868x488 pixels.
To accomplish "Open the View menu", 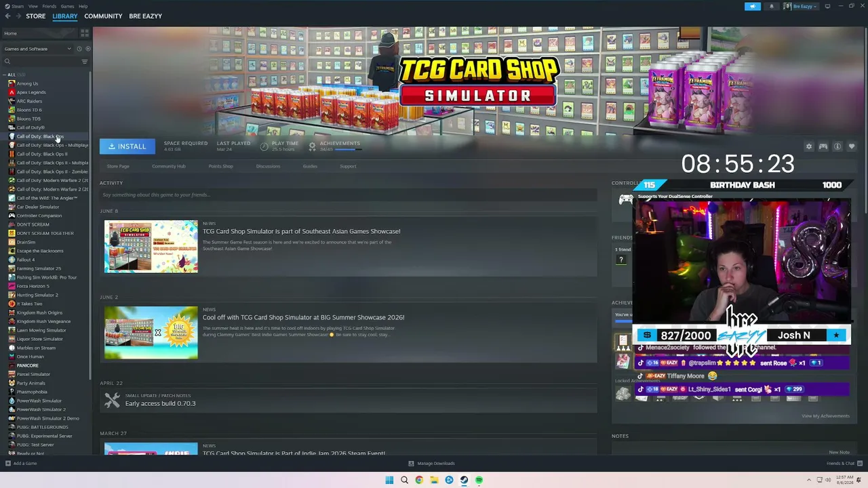I will click(33, 6).
